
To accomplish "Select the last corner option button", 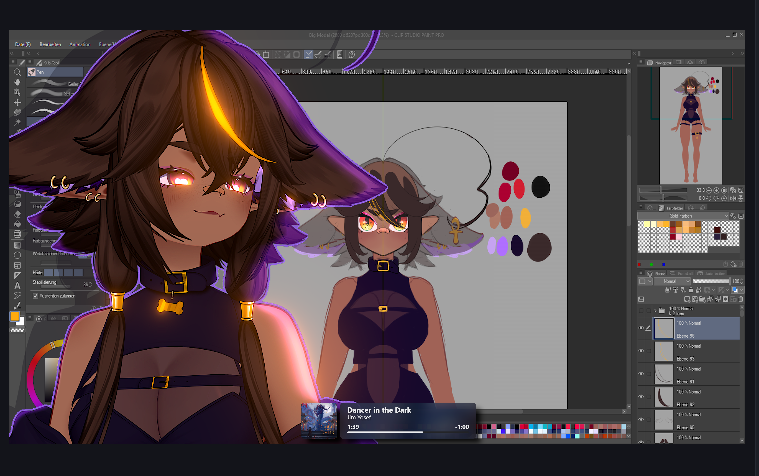I will click(x=79, y=273).
